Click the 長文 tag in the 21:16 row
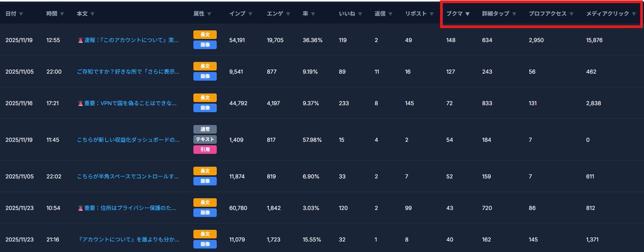 pyautogui.click(x=205, y=234)
